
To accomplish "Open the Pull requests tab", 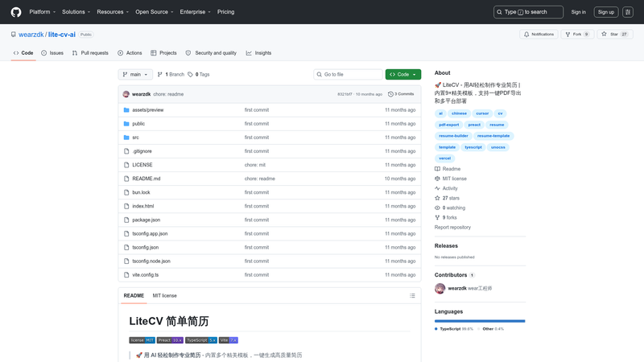I will [90, 53].
